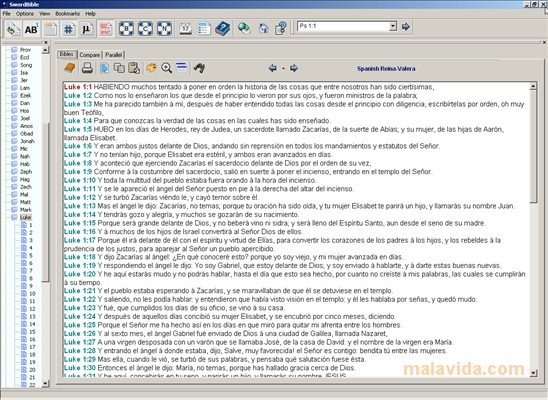
Task: Open the color palette icon
Action: coord(151,68)
